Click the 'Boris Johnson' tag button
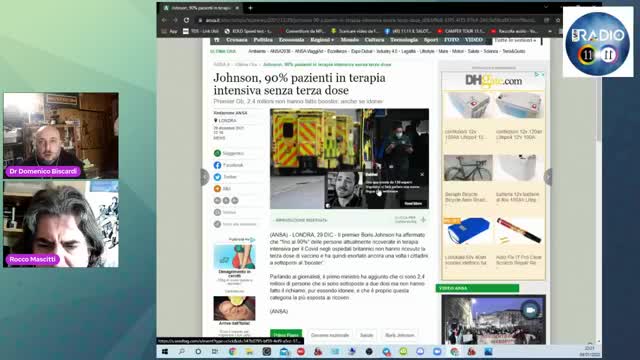 (400, 335)
